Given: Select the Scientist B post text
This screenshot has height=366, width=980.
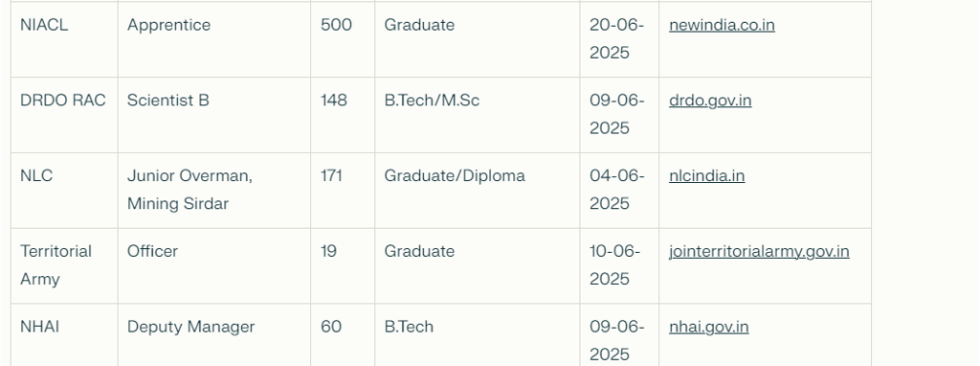Looking at the screenshot, I should [168, 101].
